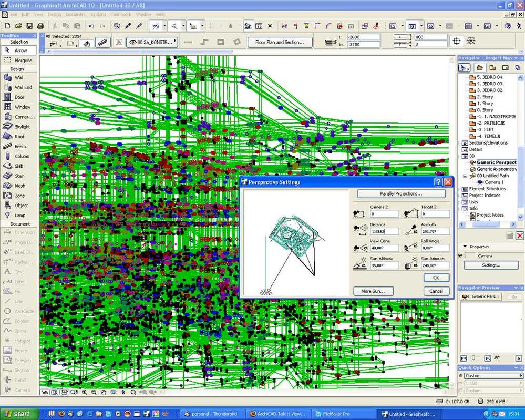Viewport: 525px width, 420px height.
Task: Click the camera path preview thumbnail
Action: [296, 243]
